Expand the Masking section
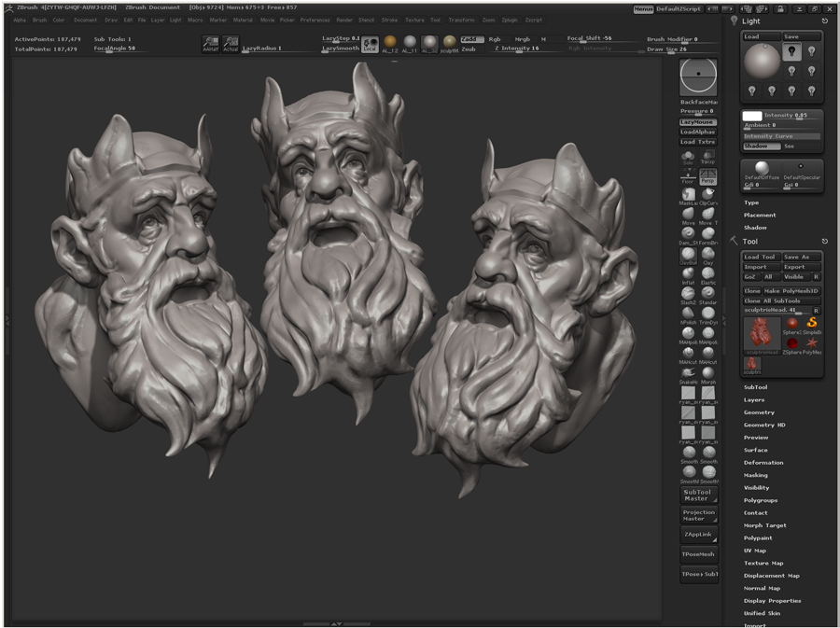Viewport: 840px width, 628px height. coord(755,475)
